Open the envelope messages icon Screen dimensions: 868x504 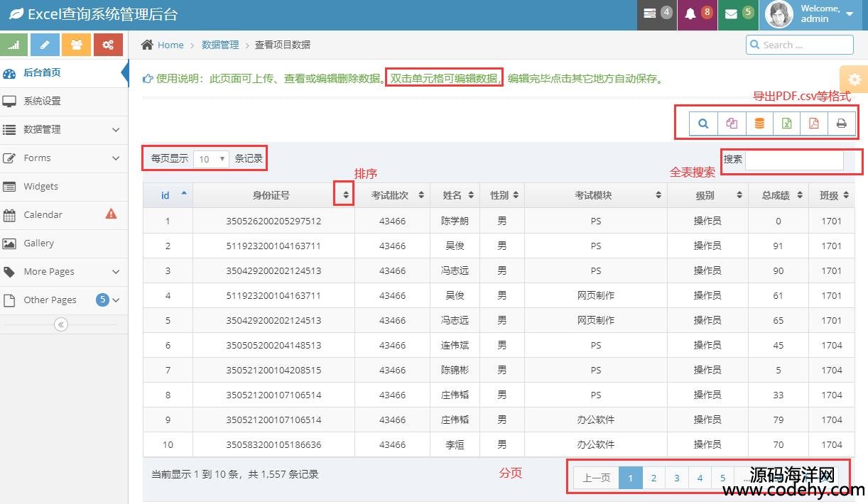737,14
